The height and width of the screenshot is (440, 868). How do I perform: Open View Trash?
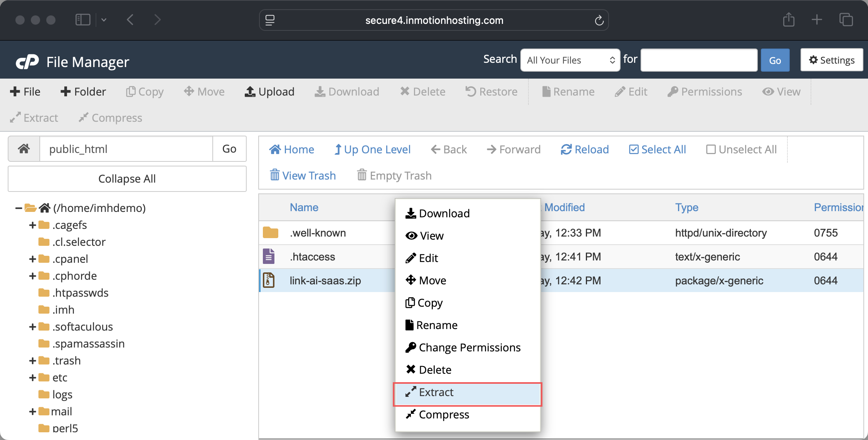[x=303, y=176]
